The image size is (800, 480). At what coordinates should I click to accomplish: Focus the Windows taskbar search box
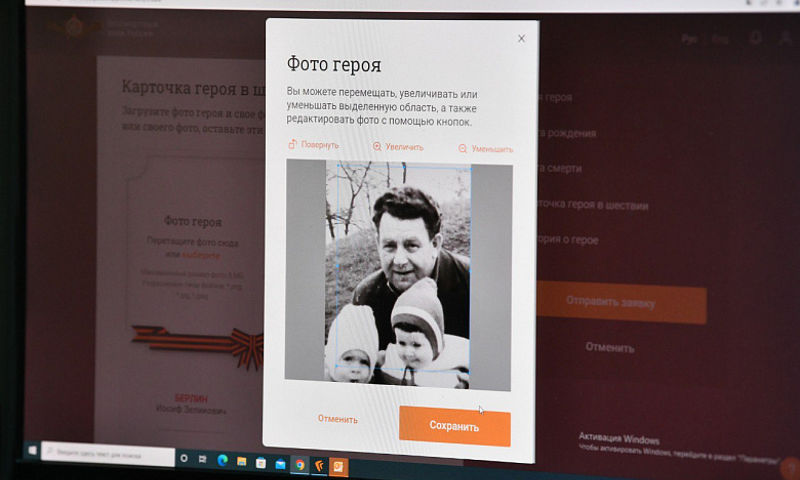coord(108,453)
